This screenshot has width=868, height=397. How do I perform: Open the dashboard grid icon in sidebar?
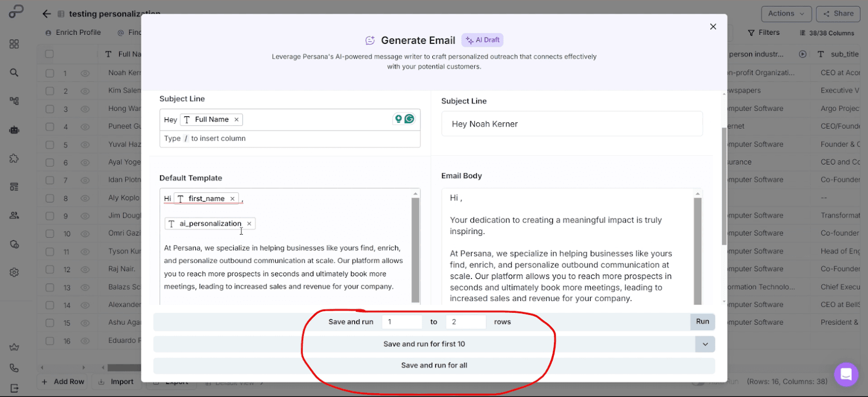click(x=14, y=44)
